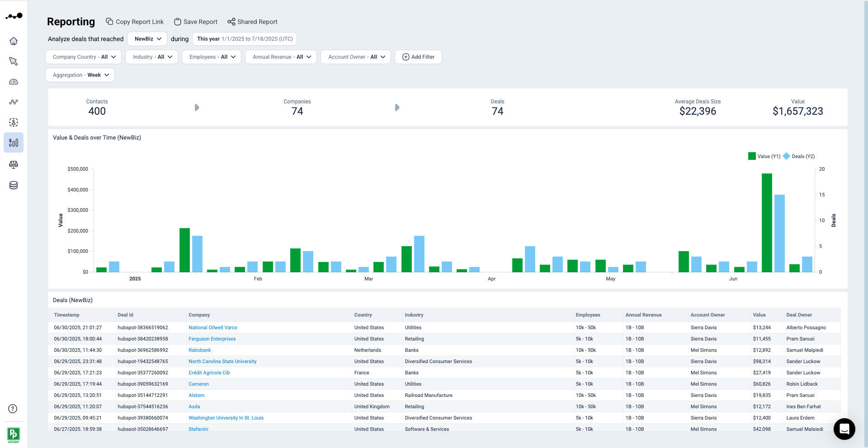
Task: Toggle the Deals (Y2) legend series
Action: click(799, 156)
